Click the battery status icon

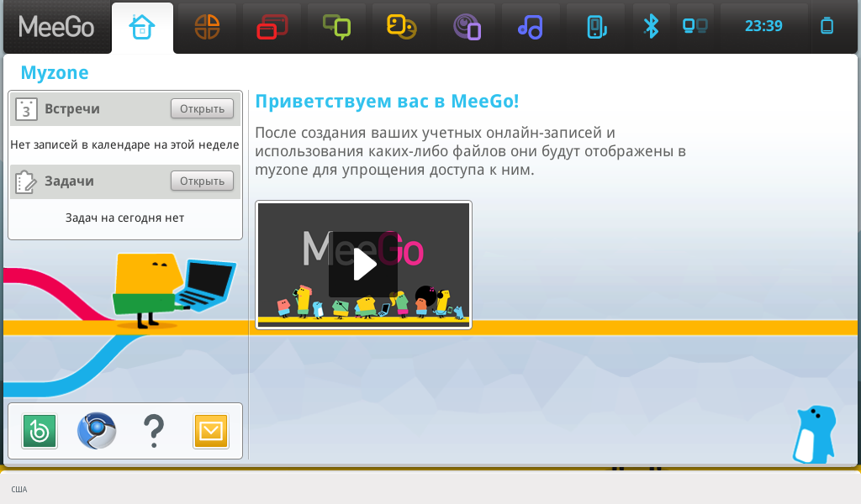[827, 26]
